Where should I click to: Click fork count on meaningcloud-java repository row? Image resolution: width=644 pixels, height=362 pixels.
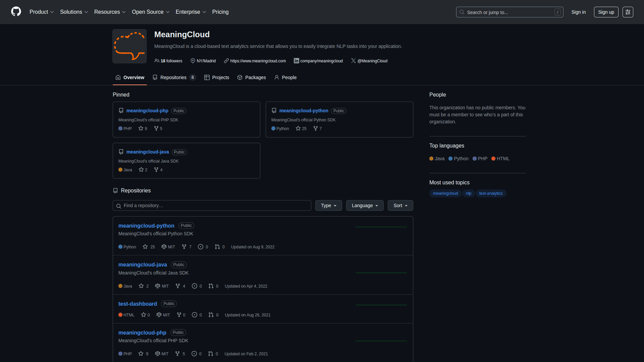[x=180, y=286]
